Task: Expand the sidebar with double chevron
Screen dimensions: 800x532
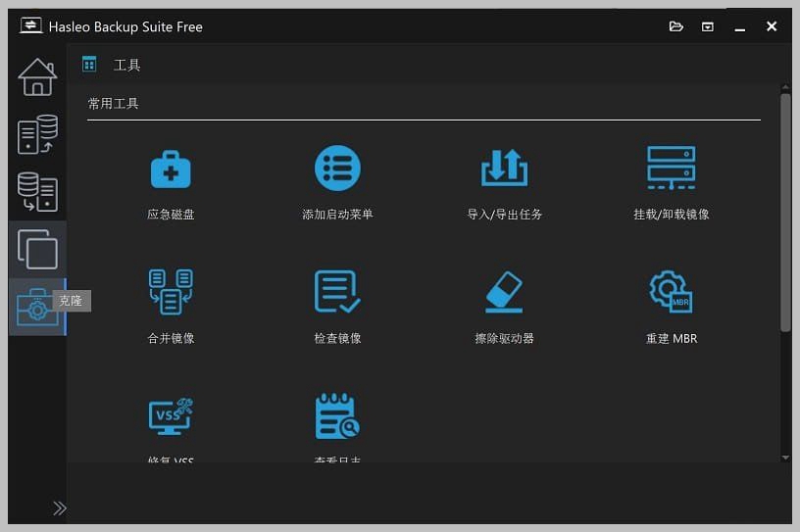Action: click(60, 508)
